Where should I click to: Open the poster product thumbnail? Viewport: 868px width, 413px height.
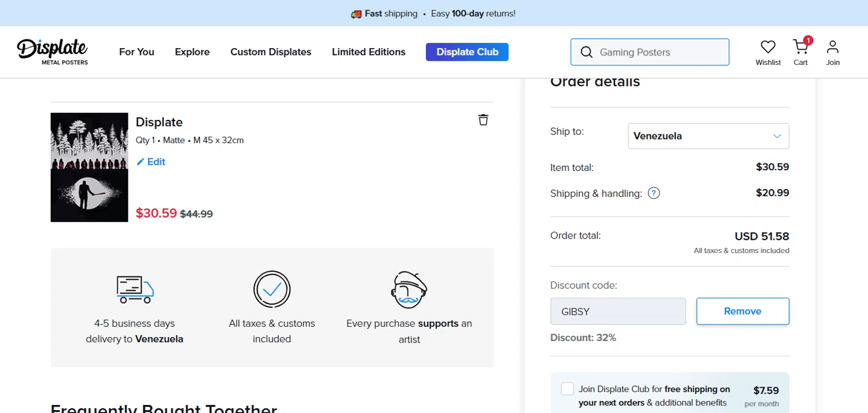89,167
